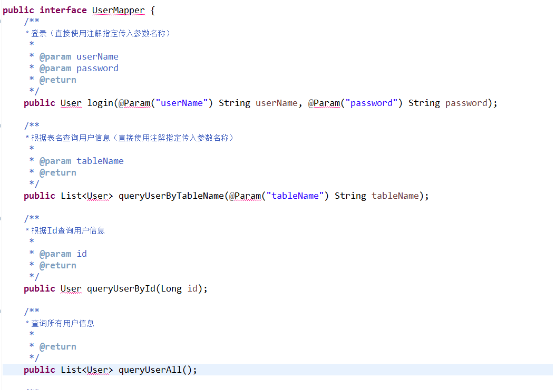Click the List<User> return type of queryUserByTableName
The image size is (553, 391).
coord(87,196)
